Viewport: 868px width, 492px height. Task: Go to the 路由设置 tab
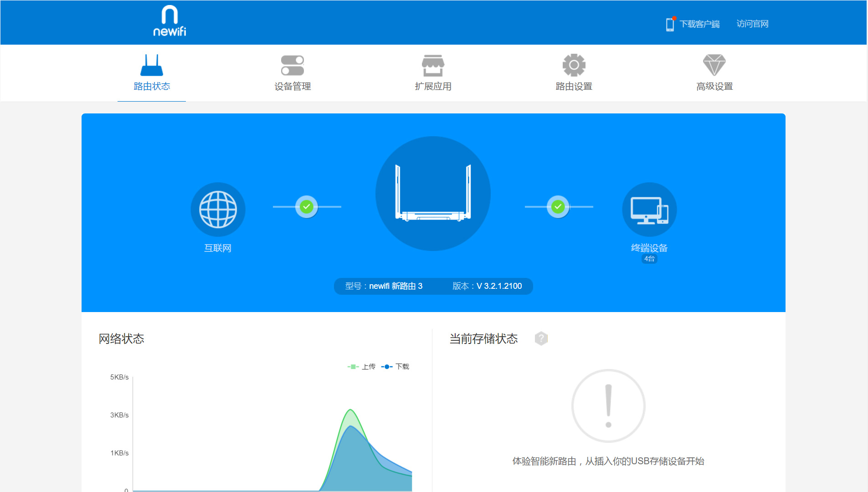point(574,86)
